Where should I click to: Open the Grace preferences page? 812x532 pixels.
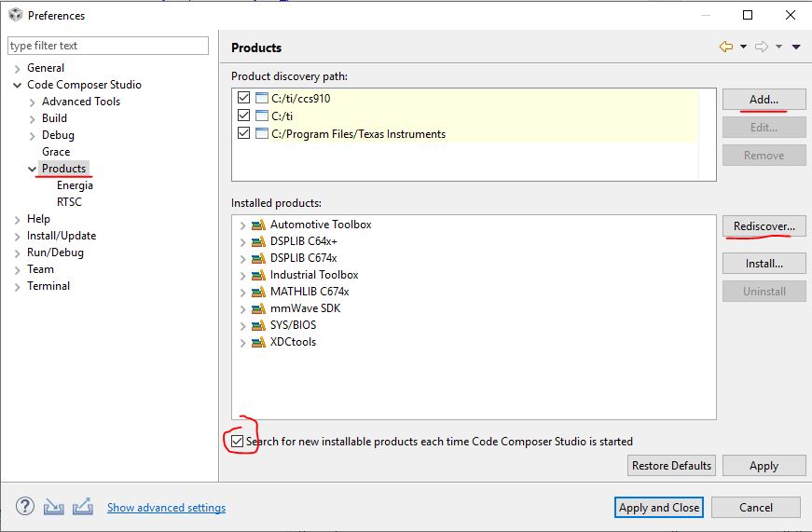56,152
